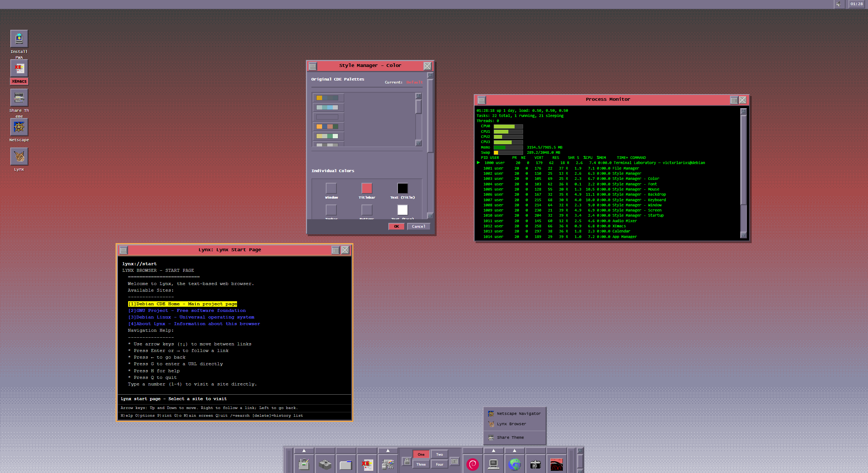Click the EXIT logout icon

coord(455,461)
